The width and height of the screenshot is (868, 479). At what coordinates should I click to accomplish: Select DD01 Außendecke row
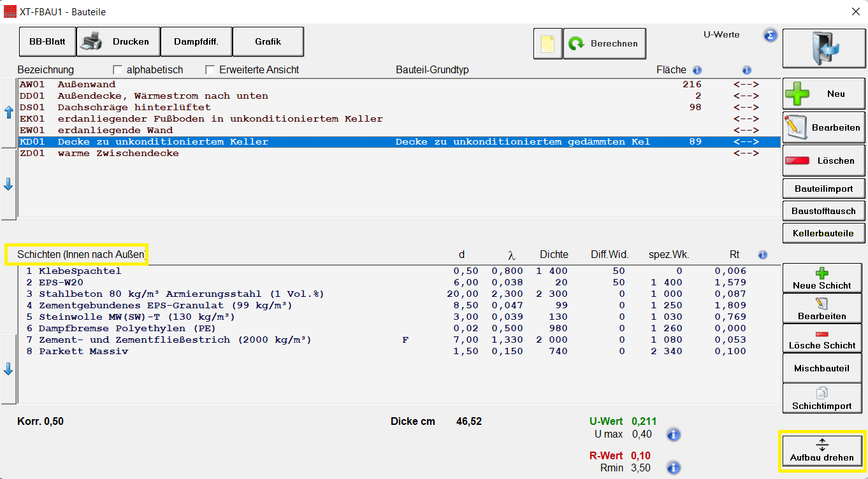click(x=400, y=96)
